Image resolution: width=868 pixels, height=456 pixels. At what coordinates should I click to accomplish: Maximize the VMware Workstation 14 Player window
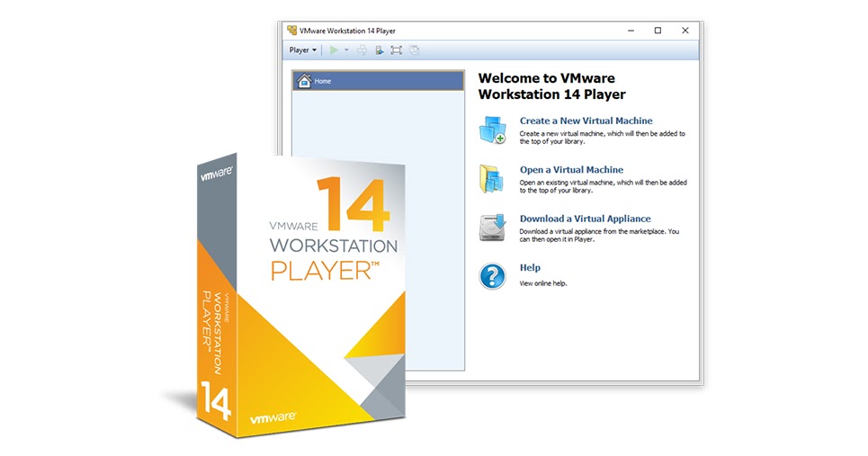pos(658,31)
